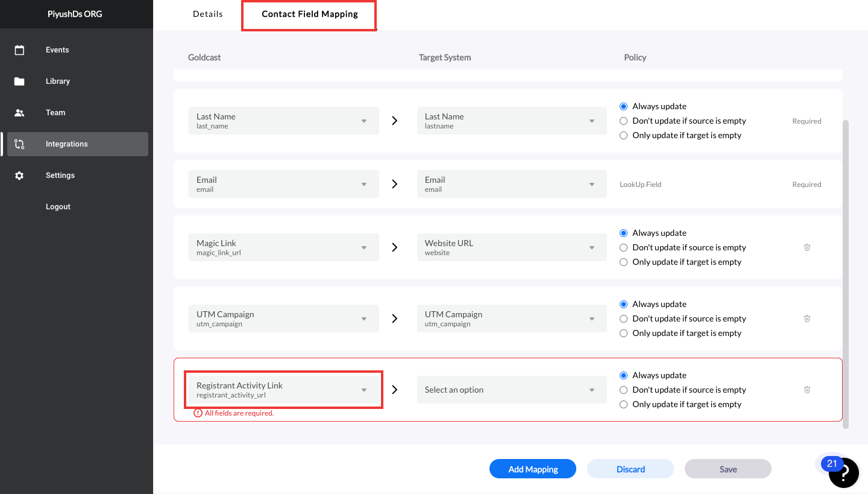The image size is (868, 494).
Task: Select Always update for Last Name
Action: (x=624, y=106)
